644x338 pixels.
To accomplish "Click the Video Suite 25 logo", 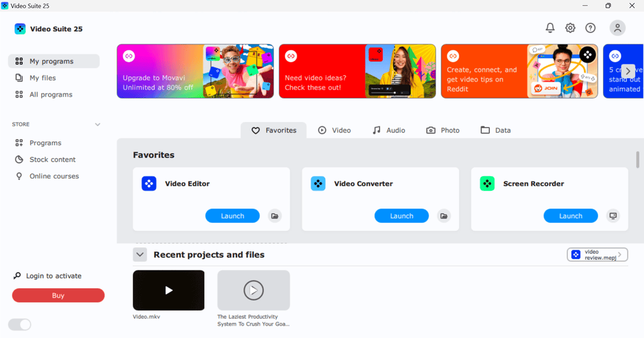I will coord(20,29).
